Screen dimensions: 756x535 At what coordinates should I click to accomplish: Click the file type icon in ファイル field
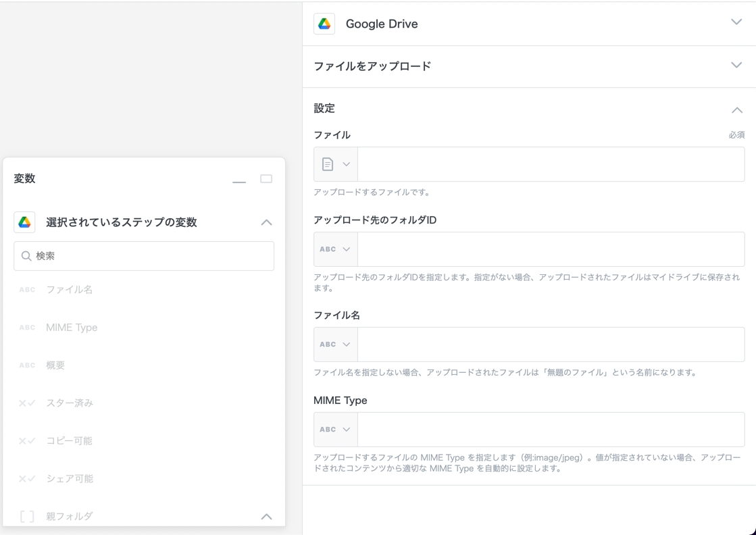click(328, 164)
